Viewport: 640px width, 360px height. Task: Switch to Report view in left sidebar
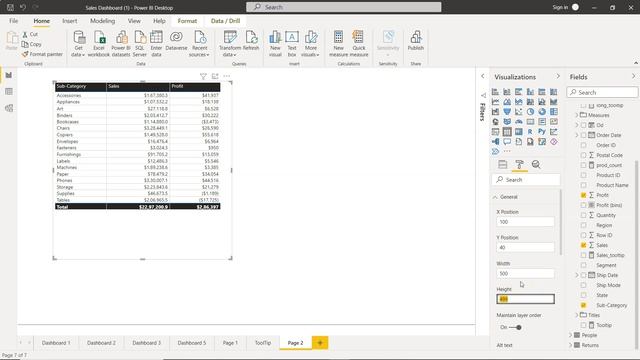pyautogui.click(x=9, y=75)
